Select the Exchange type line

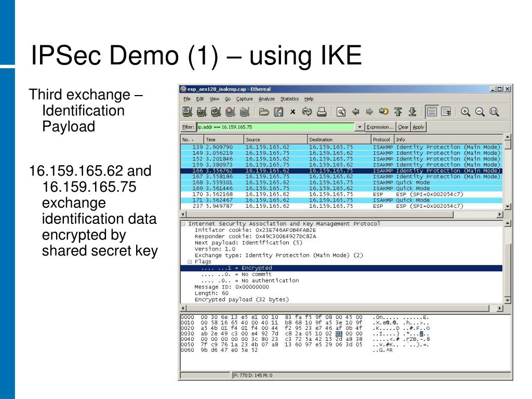click(x=278, y=255)
